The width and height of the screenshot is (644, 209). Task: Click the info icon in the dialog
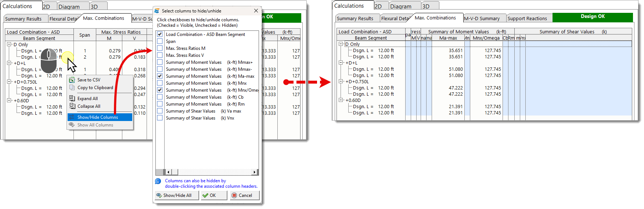[158, 181]
